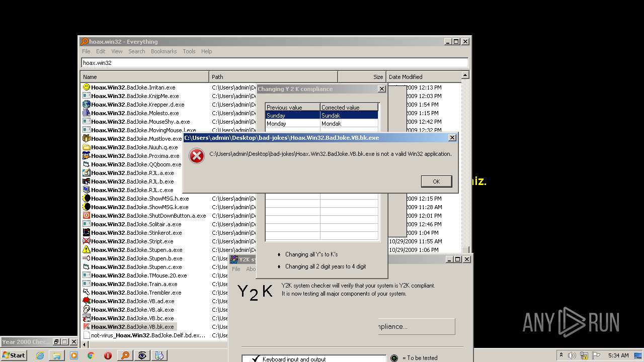This screenshot has width=644, height=362.
Task: Click the Everything horizontal scroll-left arrow
Action: [84, 344]
